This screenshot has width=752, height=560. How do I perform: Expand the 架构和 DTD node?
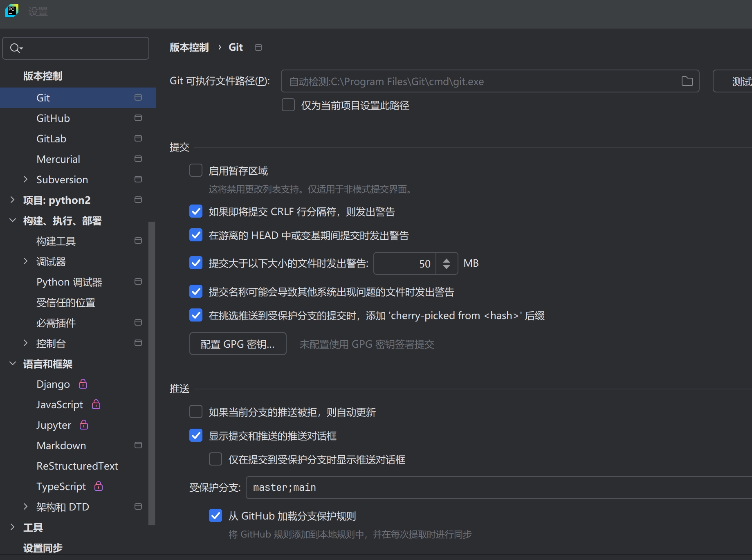coord(25,506)
